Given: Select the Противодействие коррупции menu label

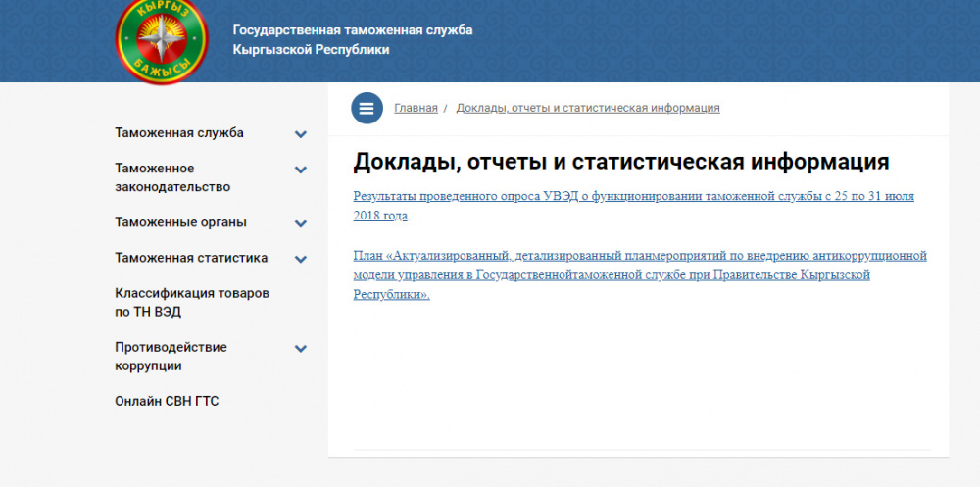Looking at the screenshot, I should (171, 357).
